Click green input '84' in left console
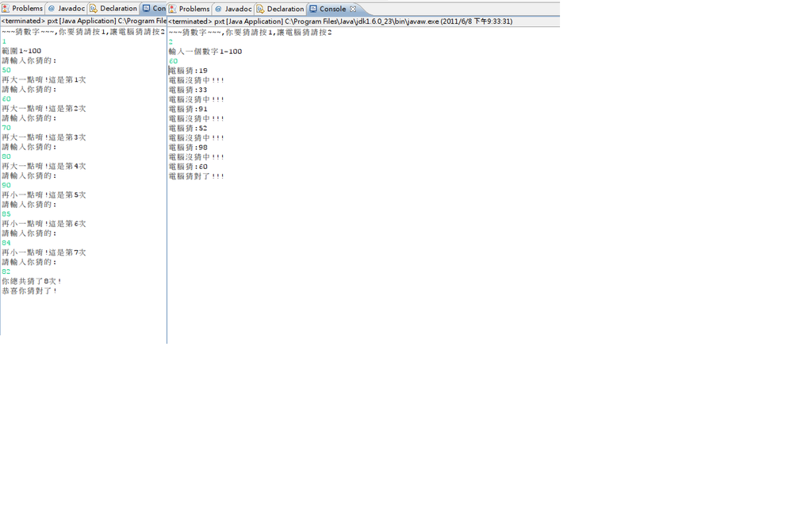 (6, 243)
